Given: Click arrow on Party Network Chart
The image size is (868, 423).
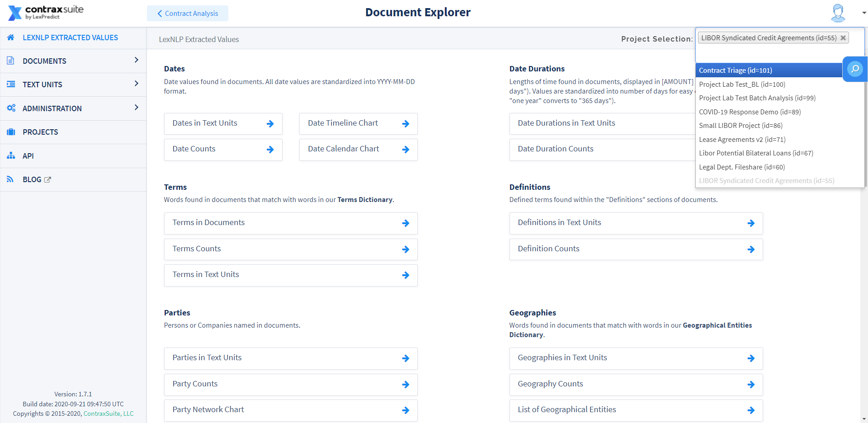Looking at the screenshot, I should pos(406,410).
